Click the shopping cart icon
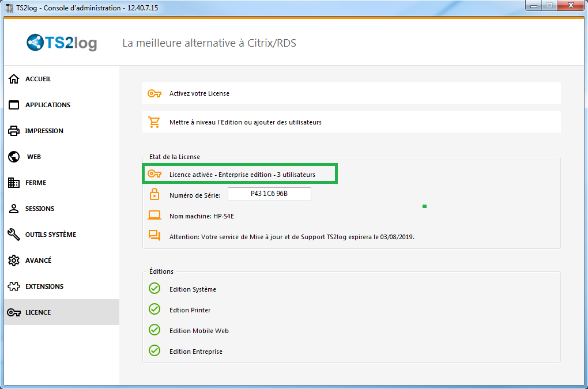 pos(154,122)
